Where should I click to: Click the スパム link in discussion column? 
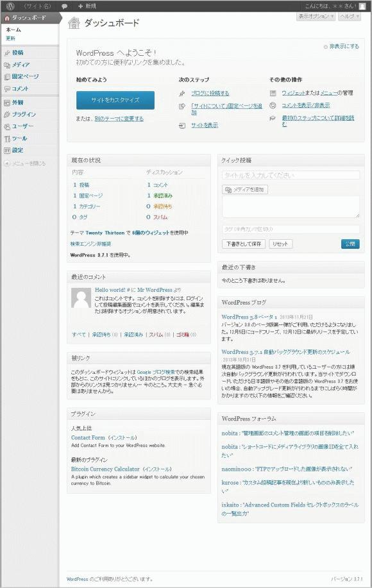point(160,217)
